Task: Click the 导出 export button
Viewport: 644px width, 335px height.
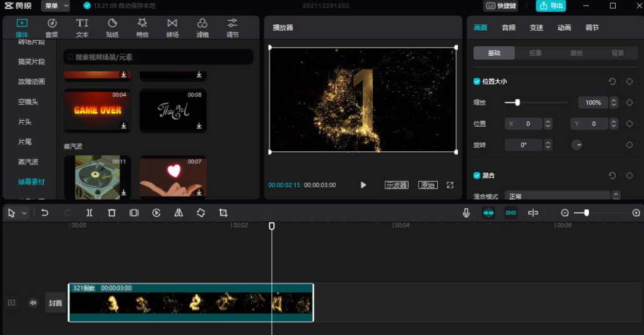Action: point(551,6)
